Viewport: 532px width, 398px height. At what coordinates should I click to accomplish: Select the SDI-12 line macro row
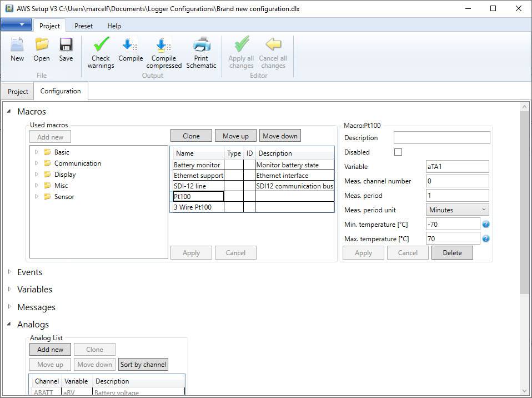point(253,186)
